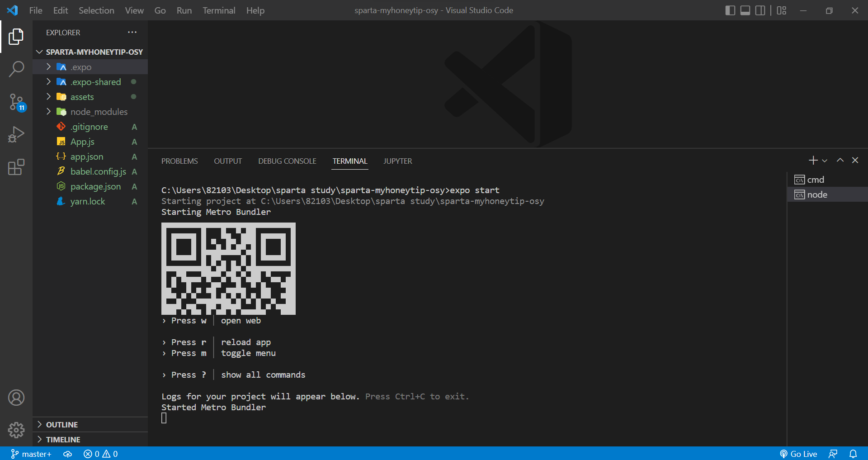This screenshot has width=868, height=460.
Task: Click the master+ git branch indicator
Action: [x=31, y=454]
